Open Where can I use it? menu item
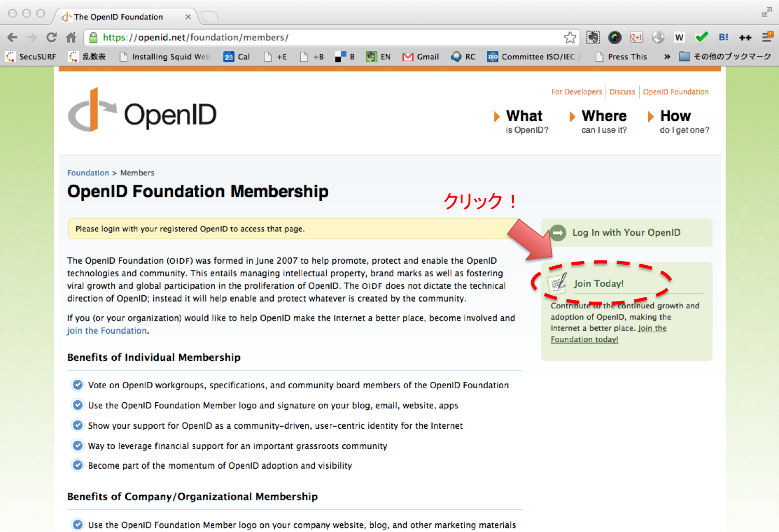779x532 pixels. pyautogui.click(x=598, y=121)
